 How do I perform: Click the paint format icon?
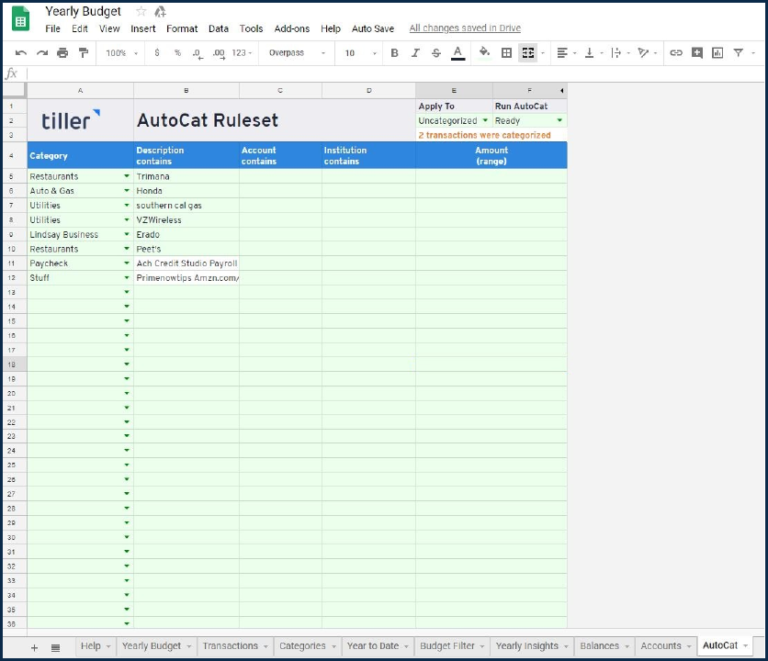tap(83, 53)
